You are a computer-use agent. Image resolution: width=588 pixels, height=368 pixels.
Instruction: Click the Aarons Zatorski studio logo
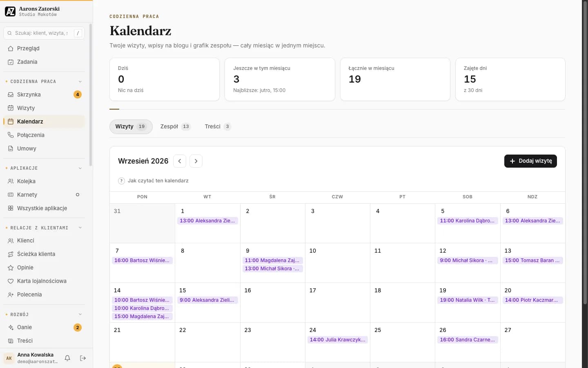coord(10,11)
